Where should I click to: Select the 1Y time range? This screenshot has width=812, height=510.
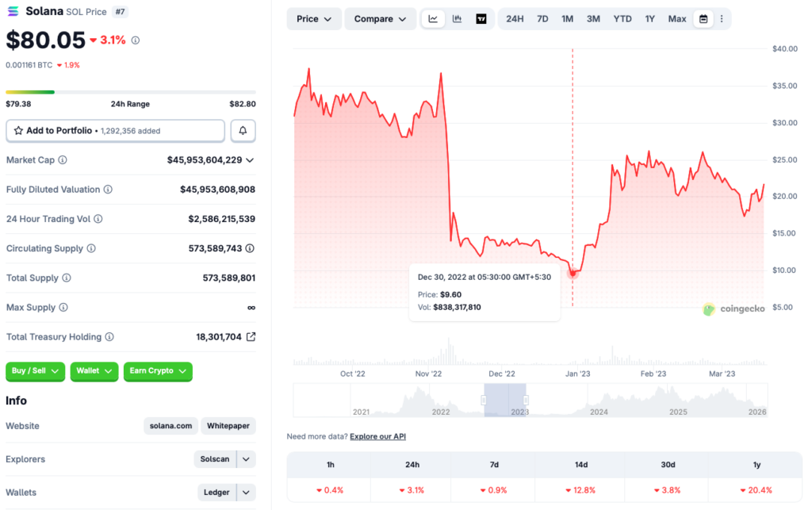pyautogui.click(x=650, y=19)
